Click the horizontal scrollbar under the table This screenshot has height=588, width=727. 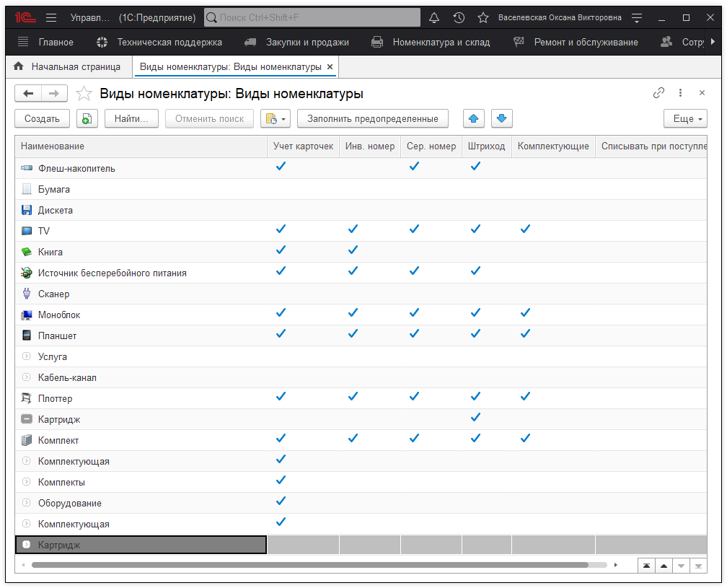pyautogui.click(x=309, y=565)
